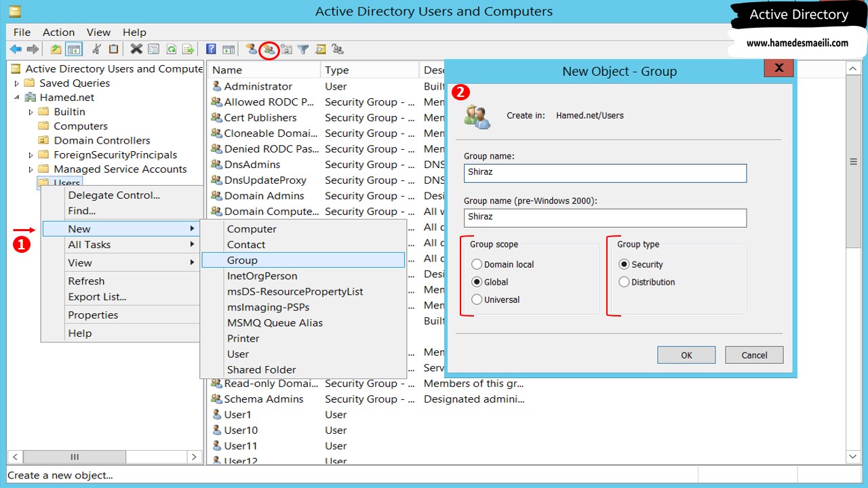
Task: Click OK in New Object dialog
Action: click(686, 355)
